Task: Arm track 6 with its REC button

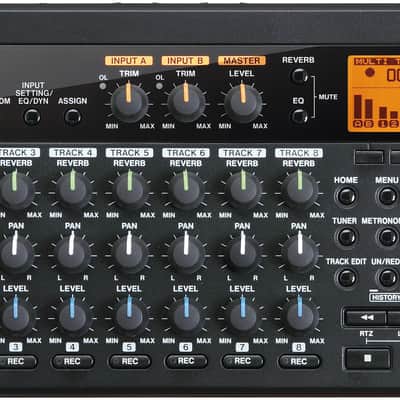Action: click(x=186, y=361)
